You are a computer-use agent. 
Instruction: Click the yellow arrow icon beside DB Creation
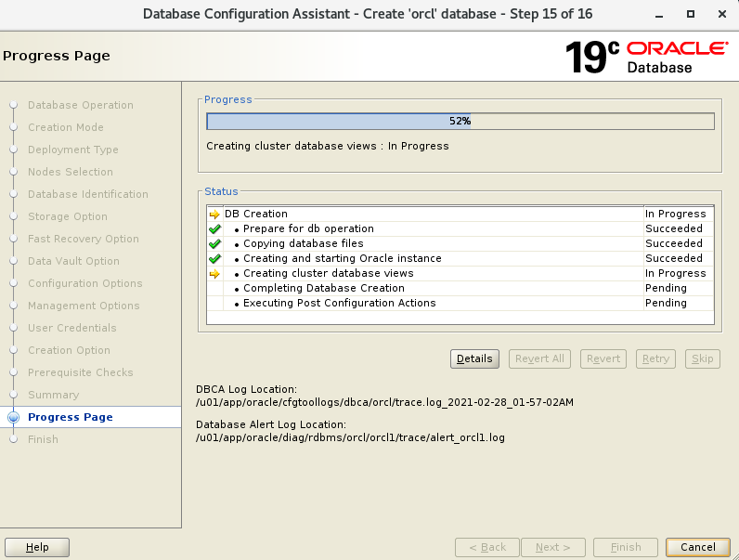pyautogui.click(x=214, y=214)
